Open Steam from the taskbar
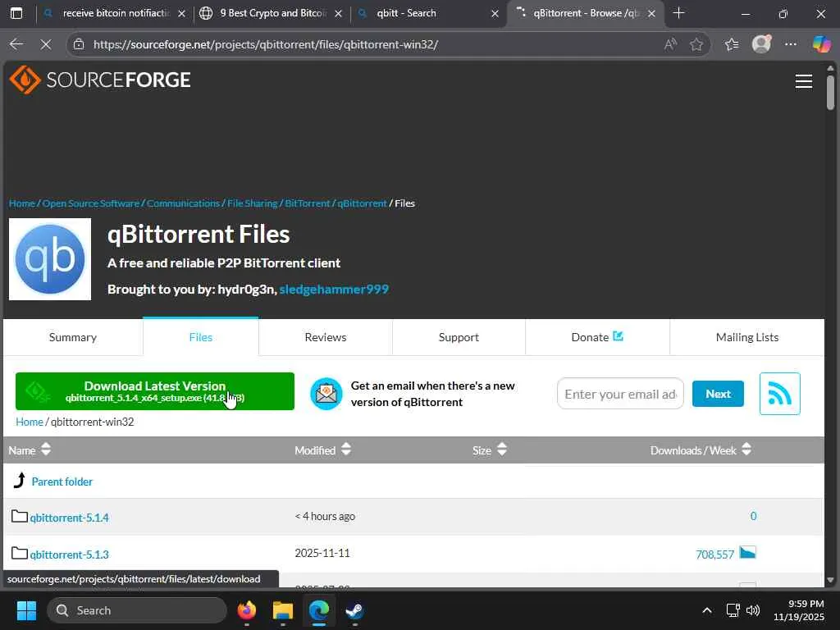Image resolution: width=840 pixels, height=630 pixels. [354, 610]
